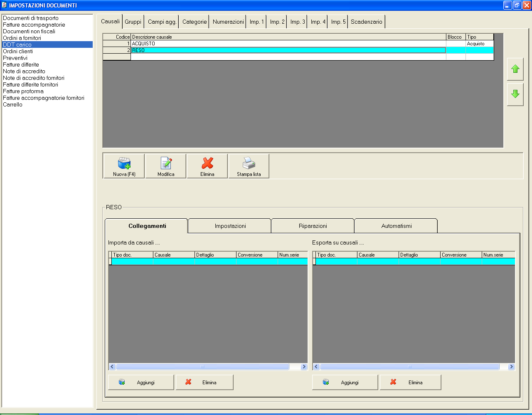532x415 pixels.
Task: Move causale down with green arrow
Action: pyautogui.click(x=515, y=94)
